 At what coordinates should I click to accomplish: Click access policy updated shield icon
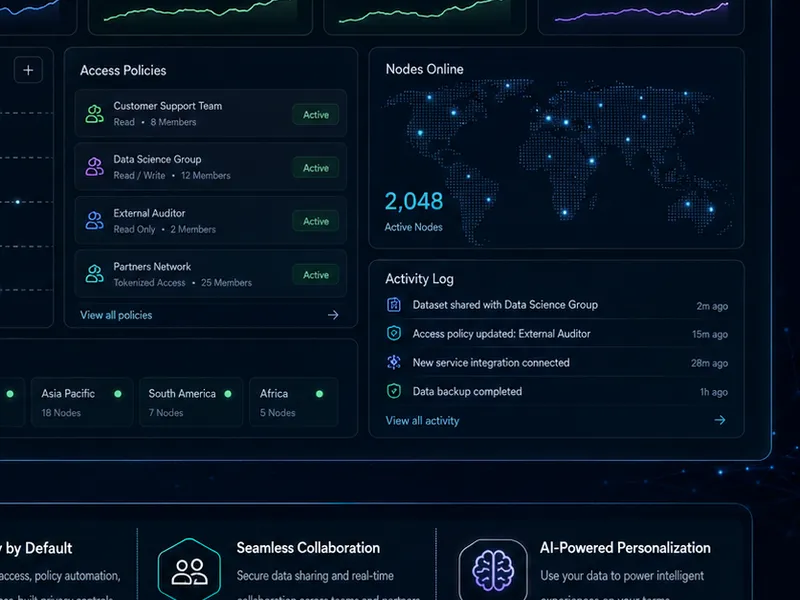click(394, 333)
